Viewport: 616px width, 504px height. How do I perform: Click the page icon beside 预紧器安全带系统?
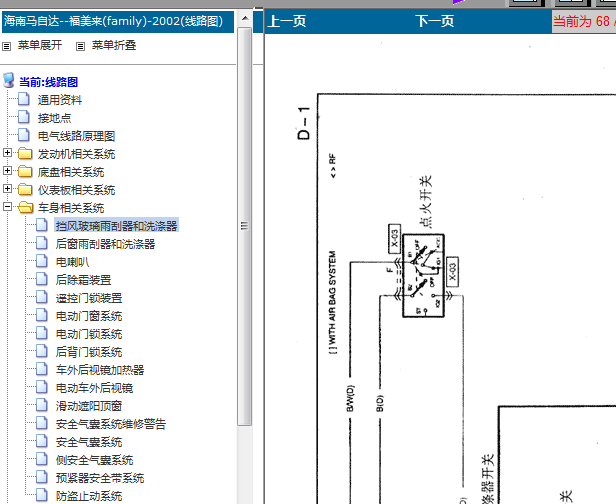click(42, 477)
